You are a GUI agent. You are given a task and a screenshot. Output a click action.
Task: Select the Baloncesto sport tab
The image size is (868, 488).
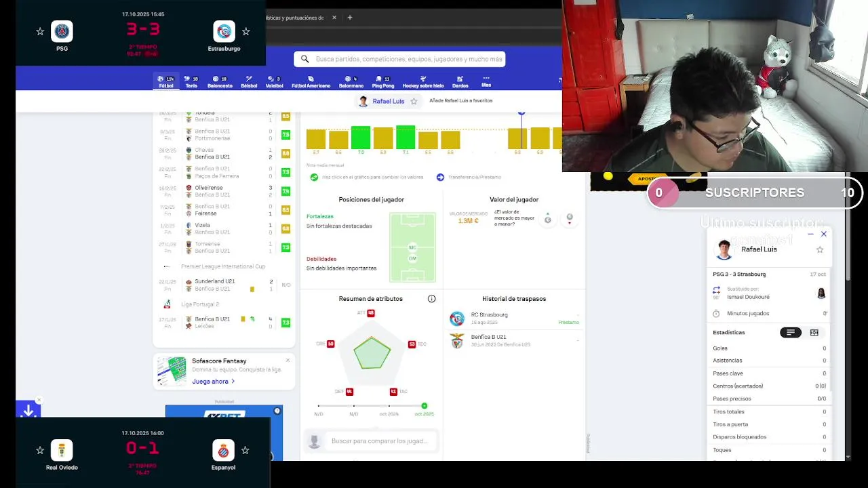[x=220, y=82]
